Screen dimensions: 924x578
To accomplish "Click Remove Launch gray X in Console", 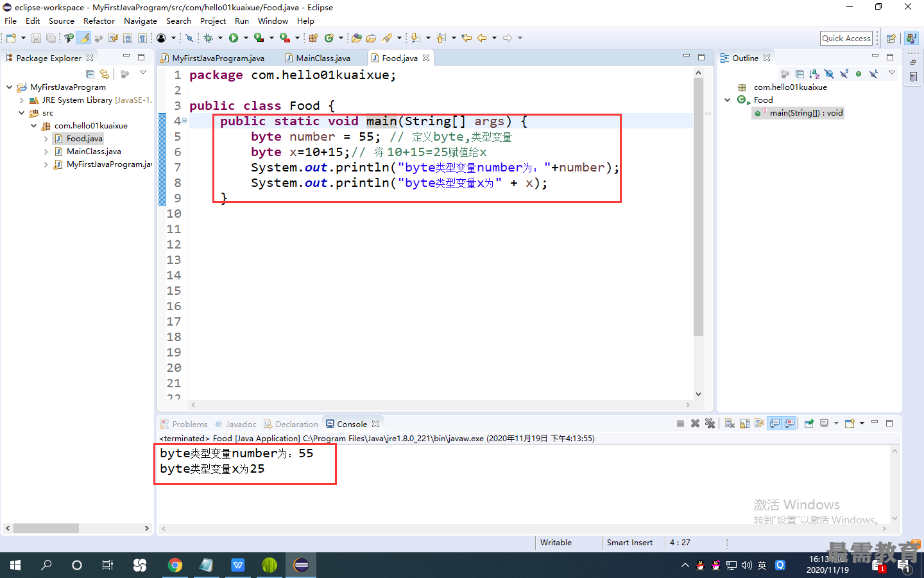I will coord(695,423).
